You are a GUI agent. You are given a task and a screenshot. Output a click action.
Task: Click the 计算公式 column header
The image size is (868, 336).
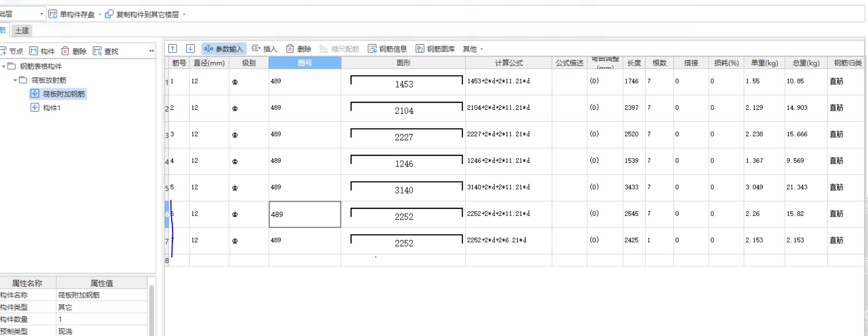[x=509, y=63]
